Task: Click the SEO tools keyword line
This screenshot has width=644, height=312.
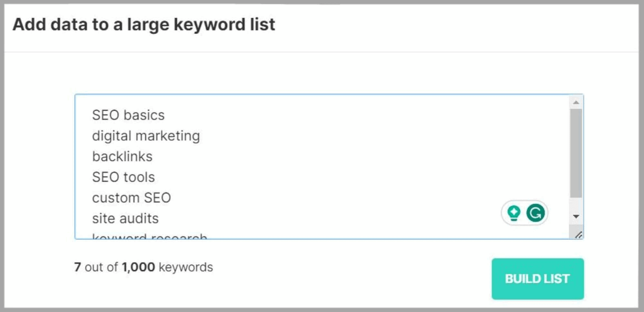Action: click(123, 177)
